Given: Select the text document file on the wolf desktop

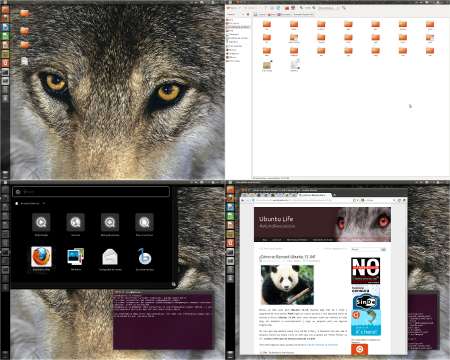Looking at the screenshot, I should coord(24,61).
